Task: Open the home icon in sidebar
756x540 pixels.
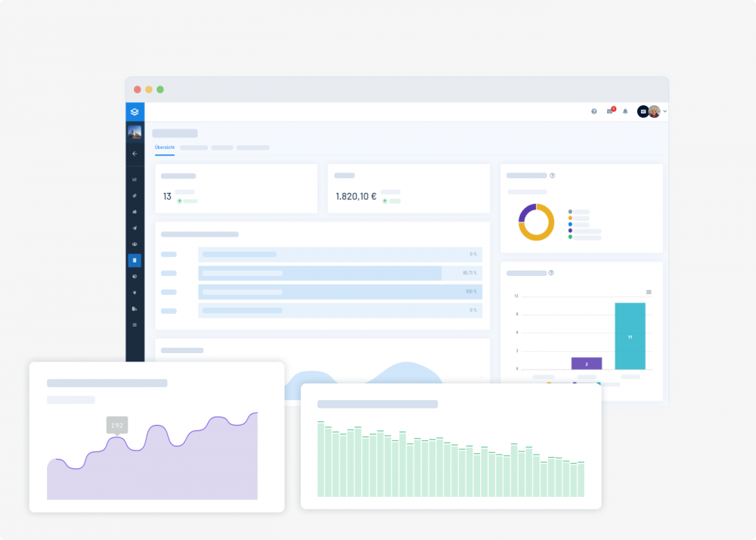Action: (x=135, y=212)
